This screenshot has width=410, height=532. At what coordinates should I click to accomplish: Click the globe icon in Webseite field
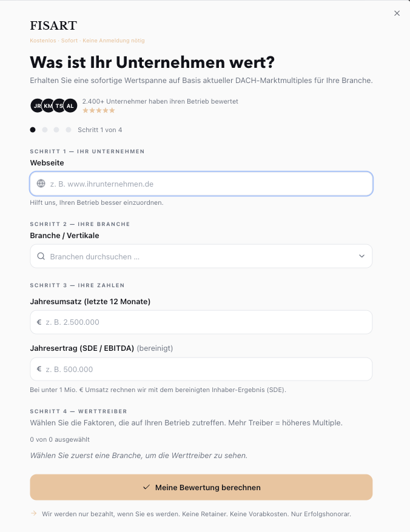pos(41,184)
